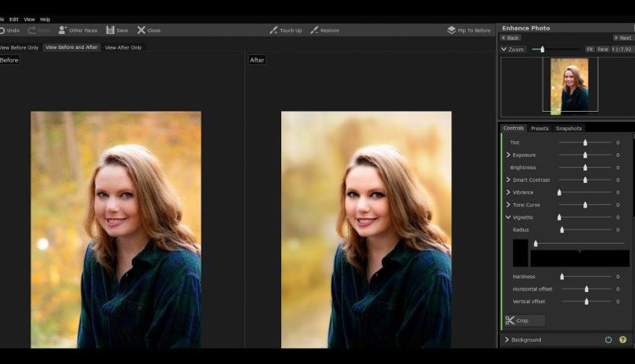635x364 pixels.
Task: Switch to View Before Only
Action: pyautogui.click(x=19, y=47)
